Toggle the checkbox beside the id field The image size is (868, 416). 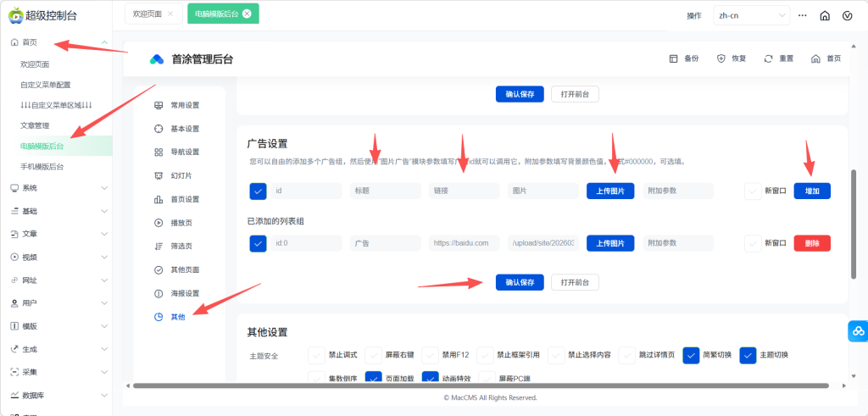pyautogui.click(x=258, y=191)
